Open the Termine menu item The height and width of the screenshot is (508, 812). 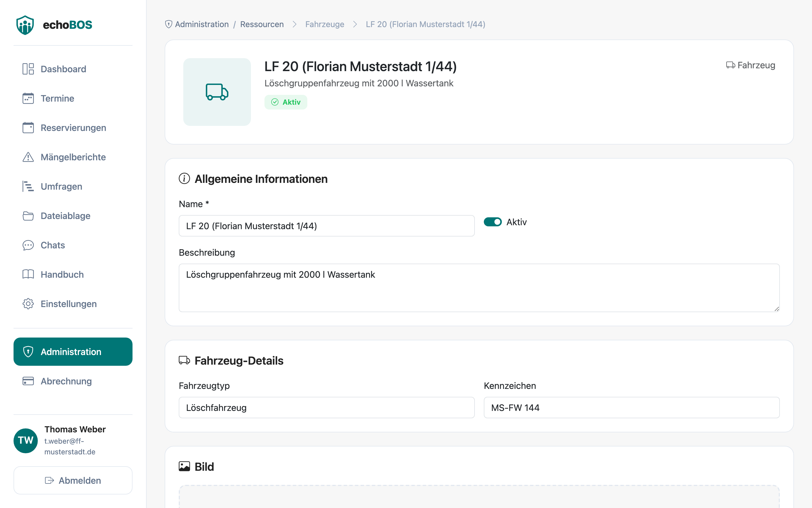73,98
